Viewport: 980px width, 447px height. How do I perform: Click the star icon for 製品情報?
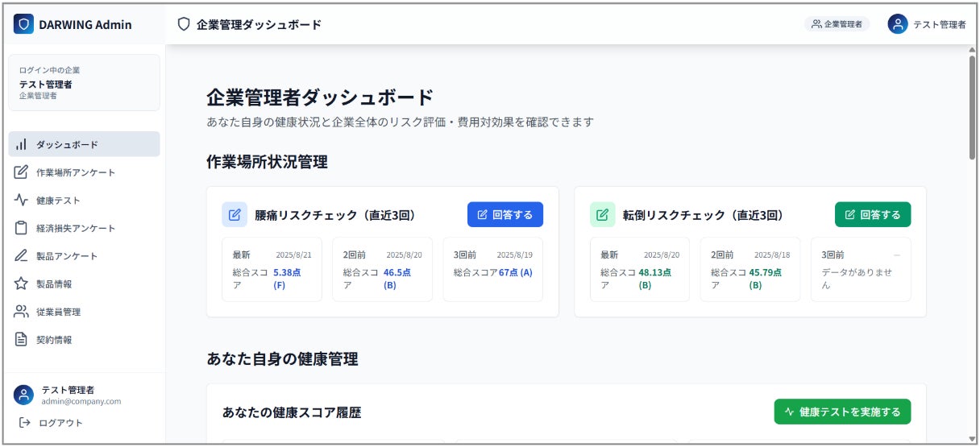pos(22,284)
